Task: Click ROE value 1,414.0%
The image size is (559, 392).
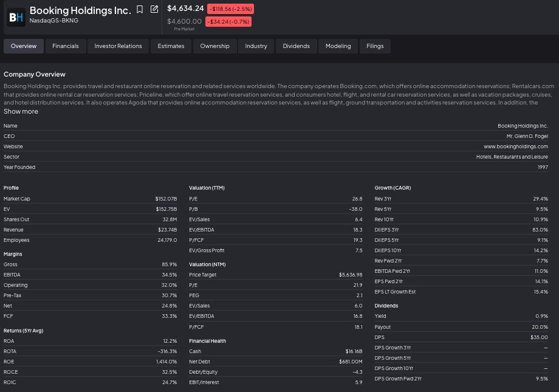Action: (166, 362)
